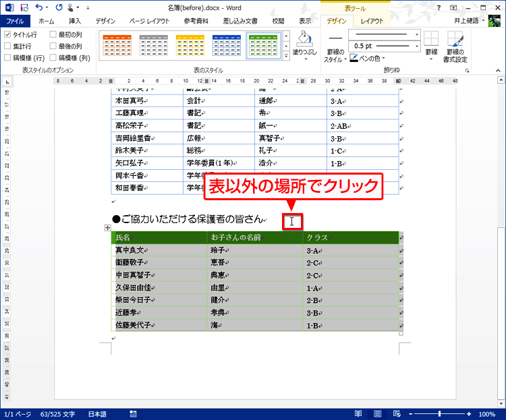Click the 100% zoom level button
Viewport: 506px width, 420px height.
(486, 414)
